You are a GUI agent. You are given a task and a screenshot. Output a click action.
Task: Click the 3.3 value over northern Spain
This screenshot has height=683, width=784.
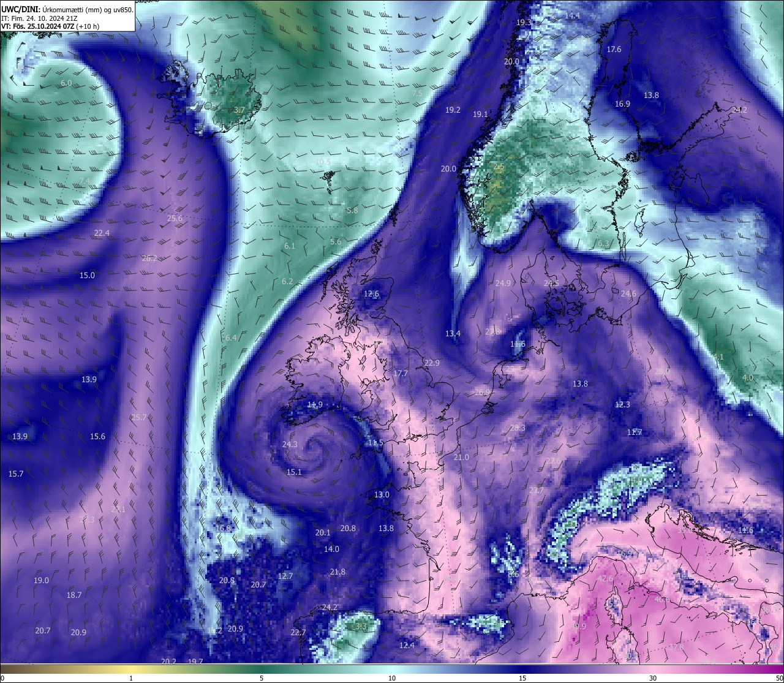(x=361, y=626)
